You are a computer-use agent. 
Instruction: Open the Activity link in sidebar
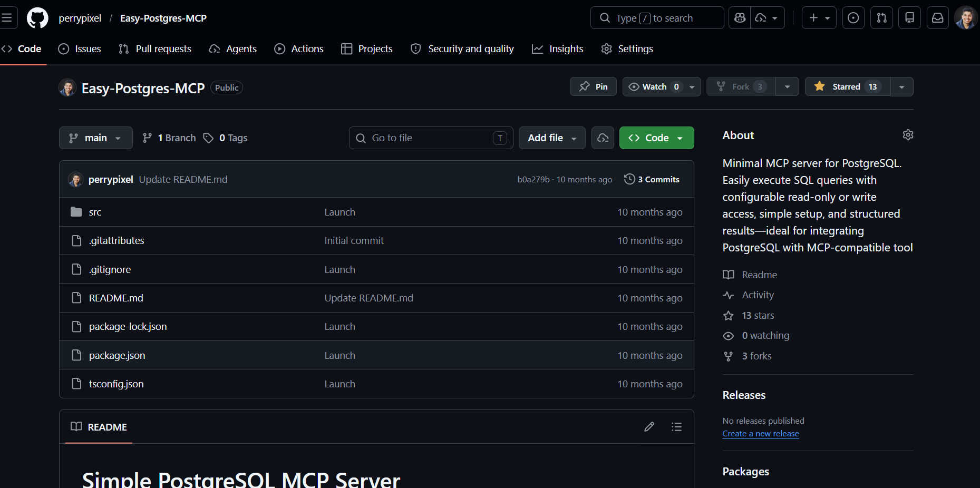[x=749, y=295]
